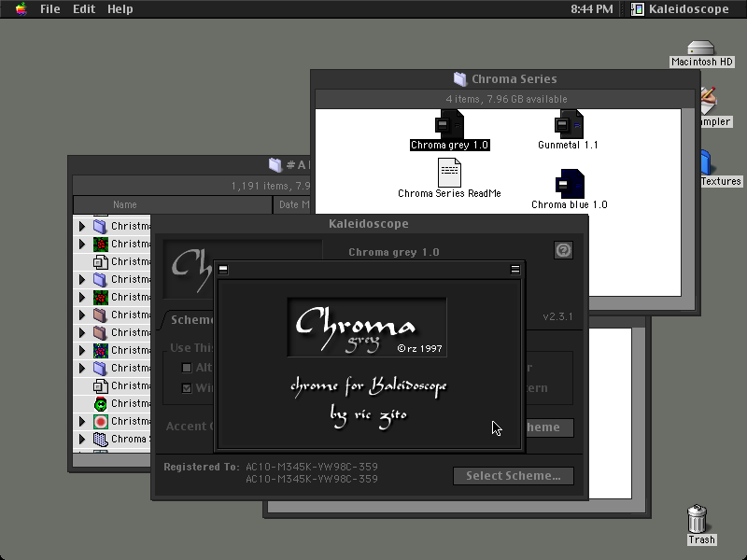Screen dimensions: 747x560
Task: Open the Apple menu
Action: [21, 8]
